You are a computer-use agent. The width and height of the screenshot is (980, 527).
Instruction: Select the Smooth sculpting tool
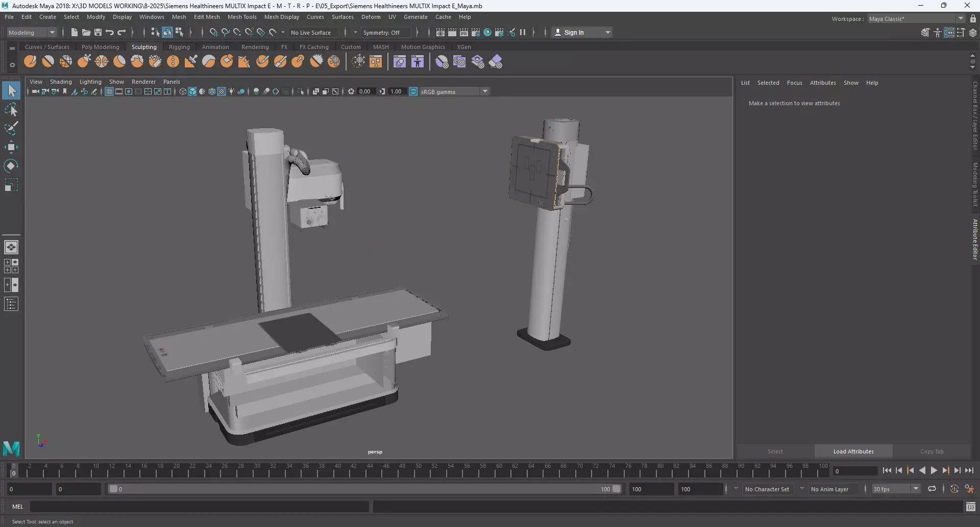[48, 62]
